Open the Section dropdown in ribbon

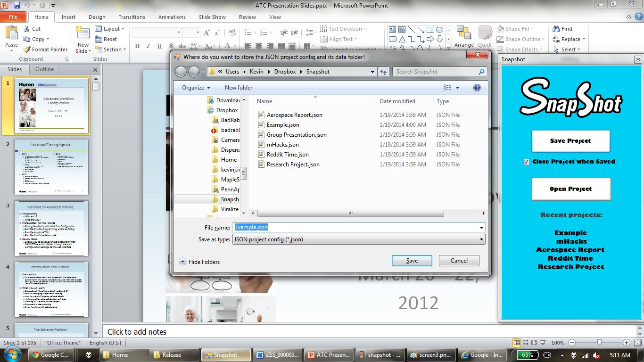point(111,49)
